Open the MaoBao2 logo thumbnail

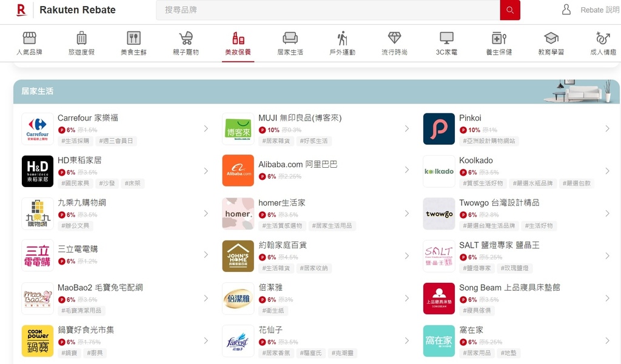(x=38, y=299)
